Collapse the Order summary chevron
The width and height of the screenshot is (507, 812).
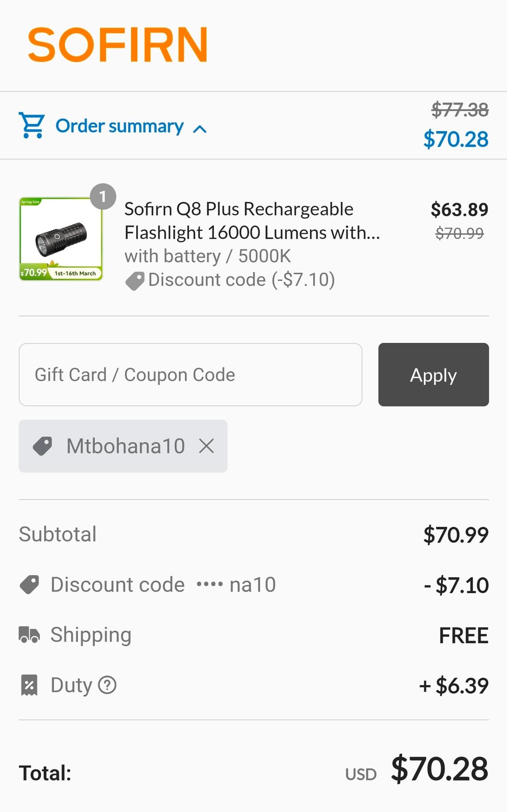[200, 129]
